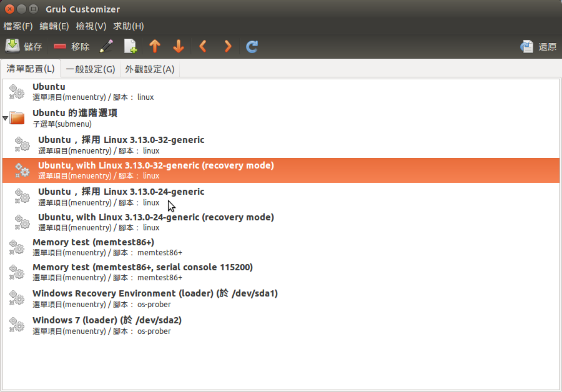Select the top Ubuntu menu entry
Screen dimensions: 562x392
pos(281,92)
